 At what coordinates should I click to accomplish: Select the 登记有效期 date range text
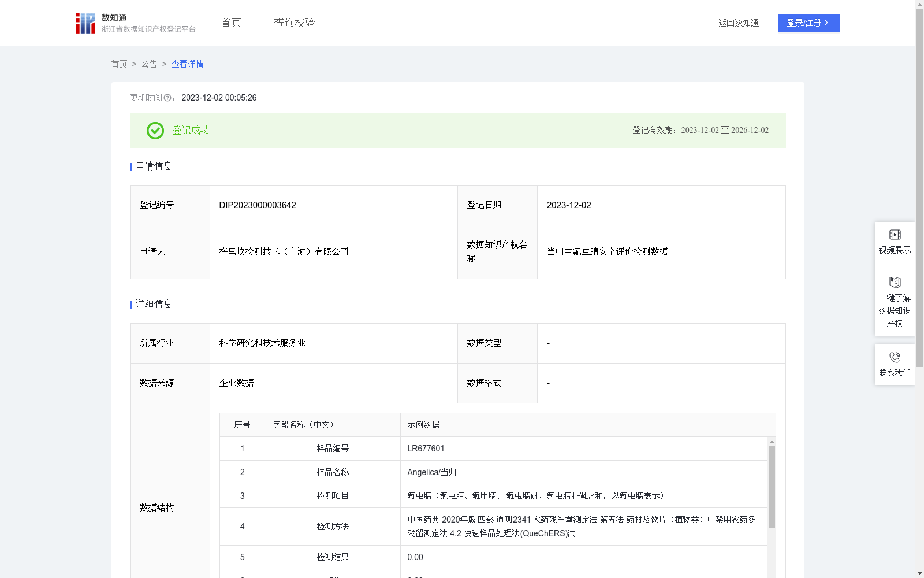coord(725,131)
